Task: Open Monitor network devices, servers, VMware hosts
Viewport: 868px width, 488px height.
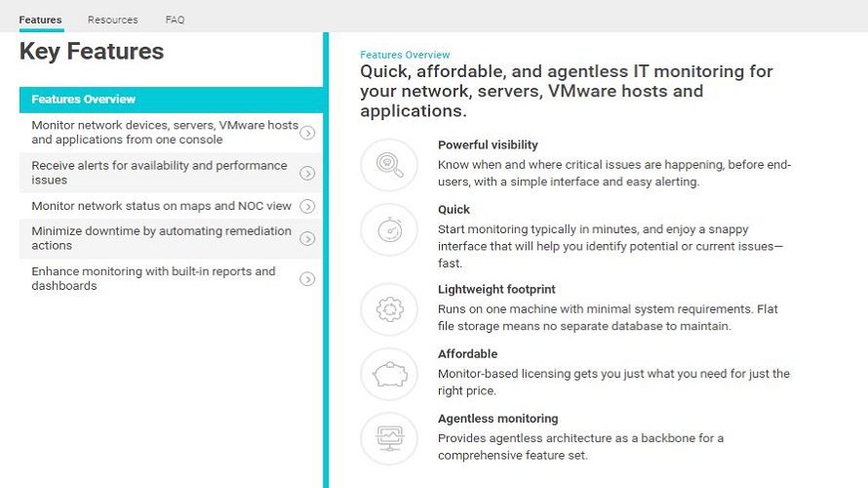Action: tap(164, 133)
